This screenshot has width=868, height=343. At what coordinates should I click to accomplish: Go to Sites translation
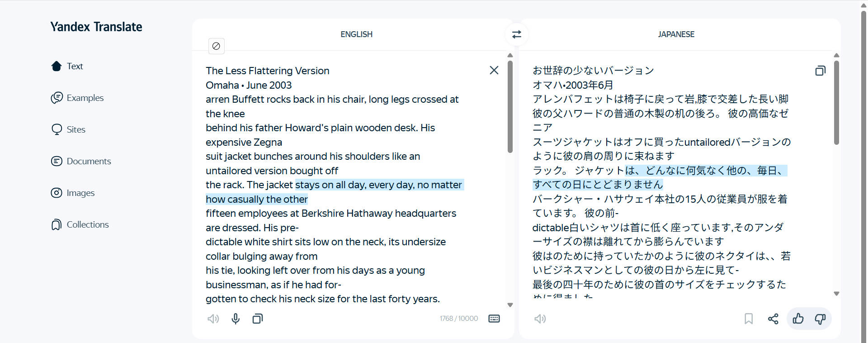68,129
